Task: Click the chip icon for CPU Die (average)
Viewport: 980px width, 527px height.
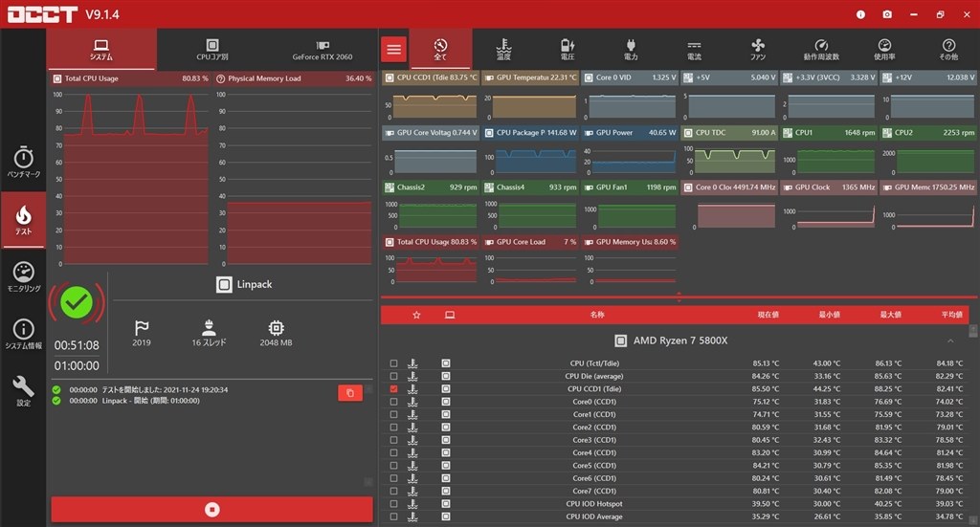Action: (x=446, y=376)
